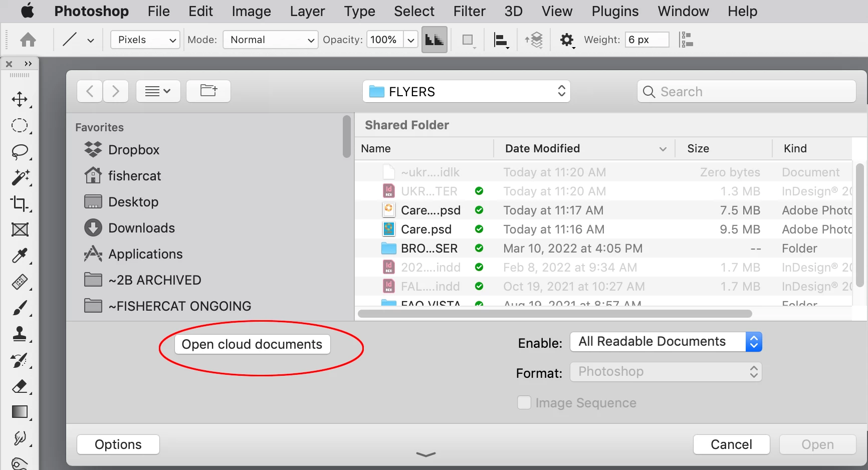Click the align edges icon

click(x=686, y=40)
